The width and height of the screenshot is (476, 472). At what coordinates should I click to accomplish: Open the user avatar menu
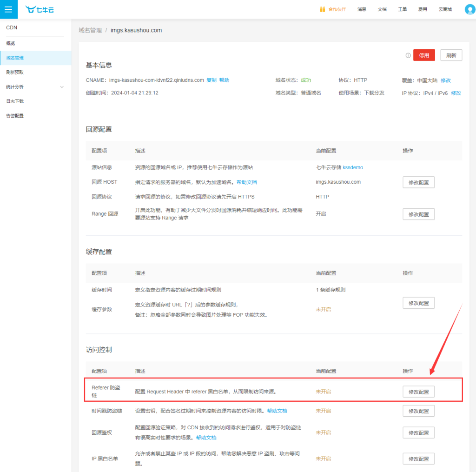[x=470, y=9]
